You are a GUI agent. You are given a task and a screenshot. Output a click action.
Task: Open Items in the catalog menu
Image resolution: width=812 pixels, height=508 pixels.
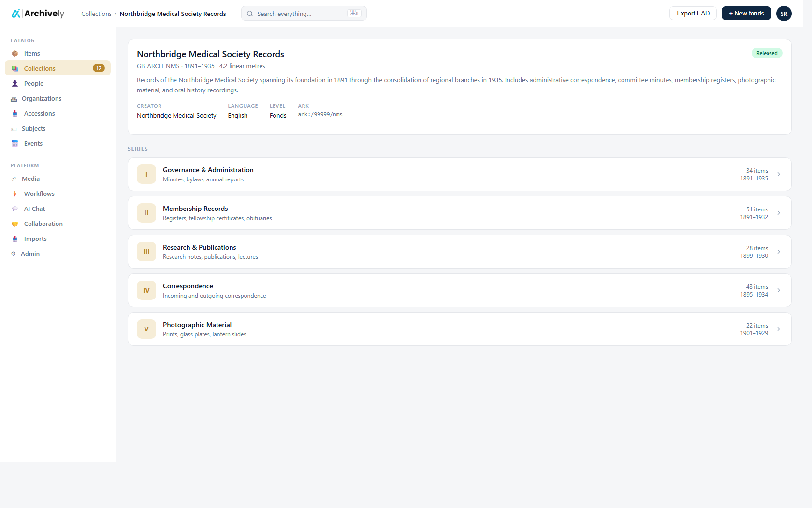coord(32,54)
